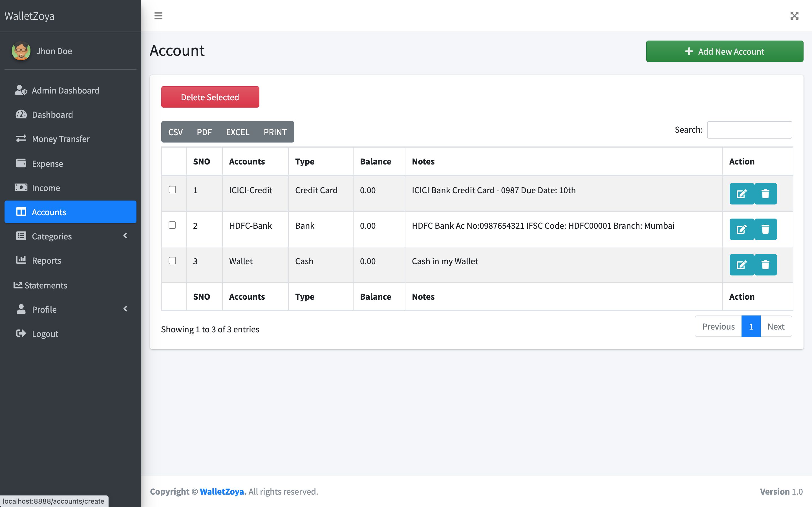
Task: Focus the Search input field
Action: (x=749, y=130)
